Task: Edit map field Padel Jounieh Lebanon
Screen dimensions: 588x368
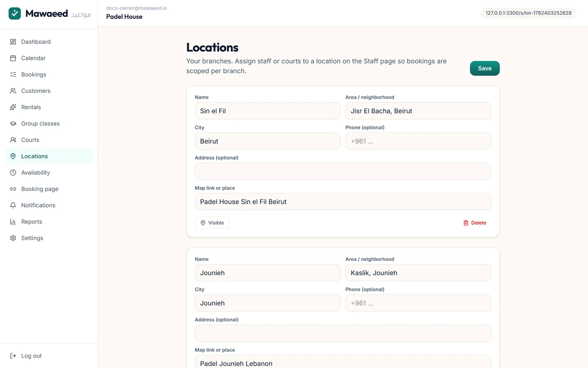Action: [343, 362]
